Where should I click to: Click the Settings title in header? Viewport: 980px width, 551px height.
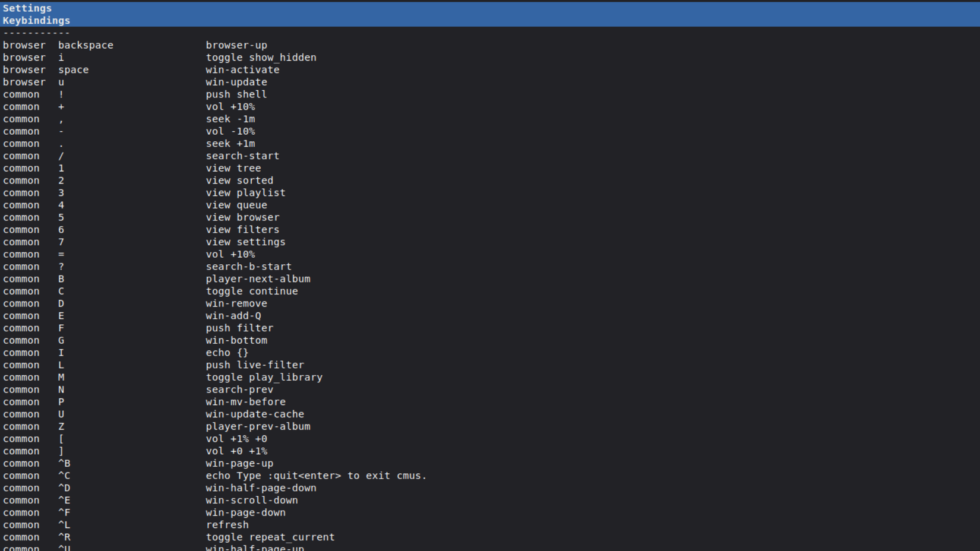[27, 8]
